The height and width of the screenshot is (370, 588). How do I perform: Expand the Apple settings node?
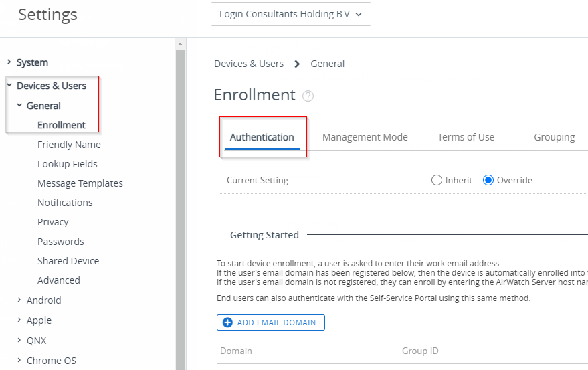pos(19,320)
